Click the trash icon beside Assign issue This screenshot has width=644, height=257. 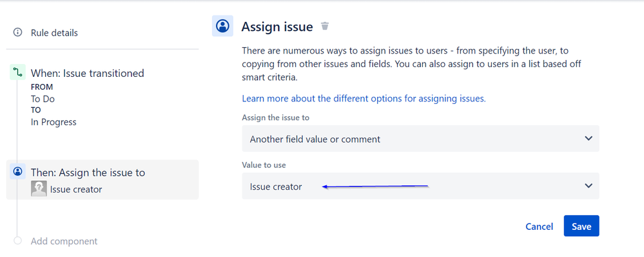pyautogui.click(x=325, y=26)
